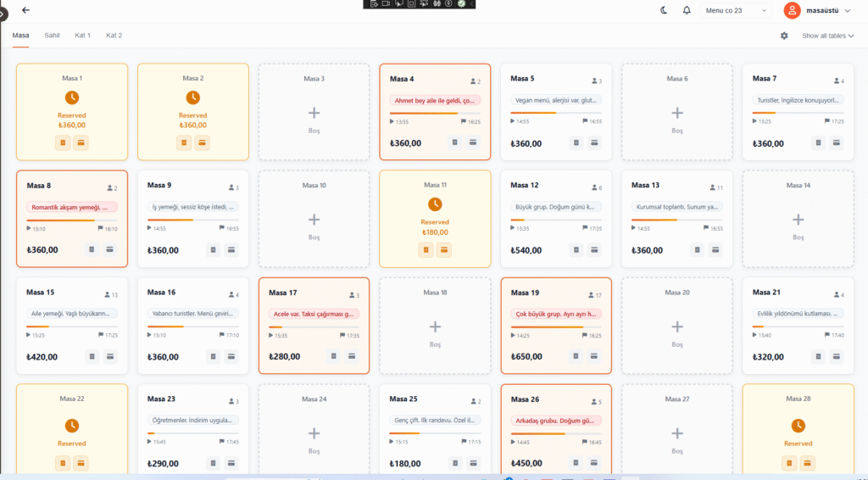Open table settings gear icon

coord(784,36)
